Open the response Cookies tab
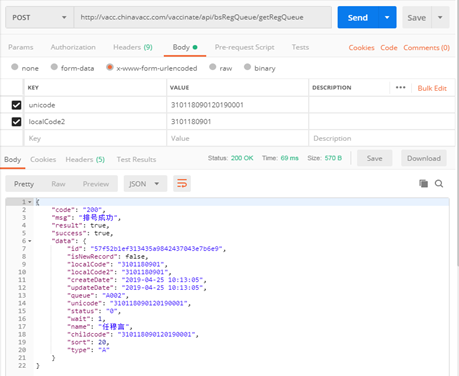 pos(43,160)
